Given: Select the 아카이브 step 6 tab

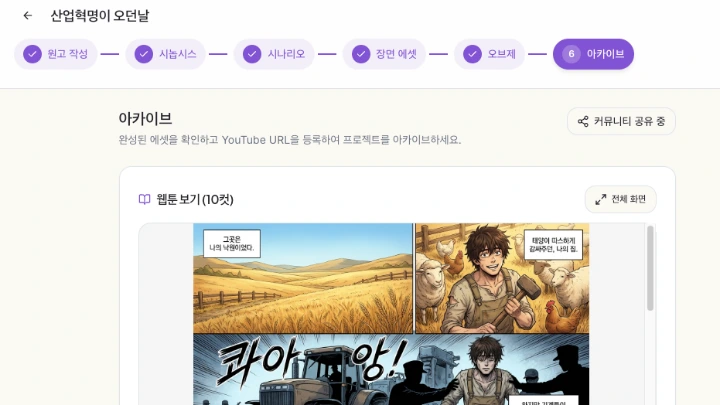Looking at the screenshot, I should click(x=593, y=54).
